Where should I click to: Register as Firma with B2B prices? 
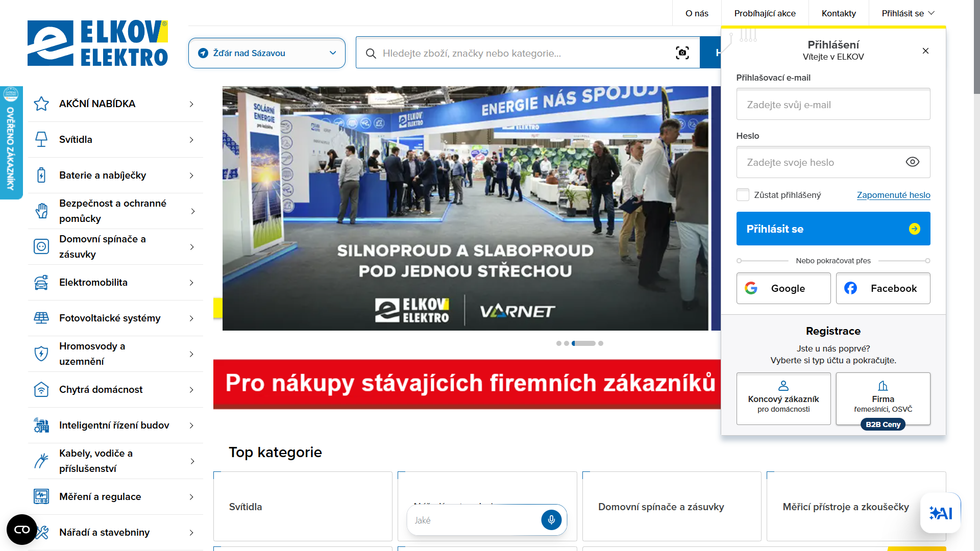883,398
